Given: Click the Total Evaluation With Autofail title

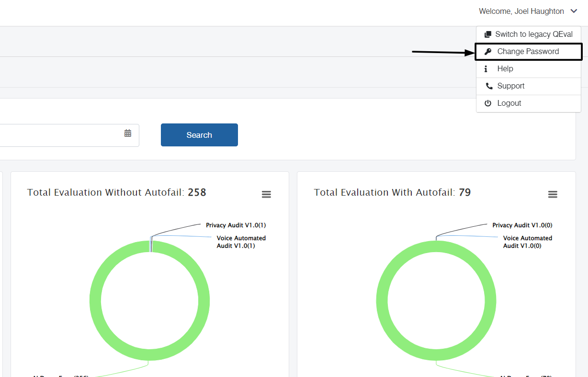Looking at the screenshot, I should pyautogui.click(x=392, y=192).
